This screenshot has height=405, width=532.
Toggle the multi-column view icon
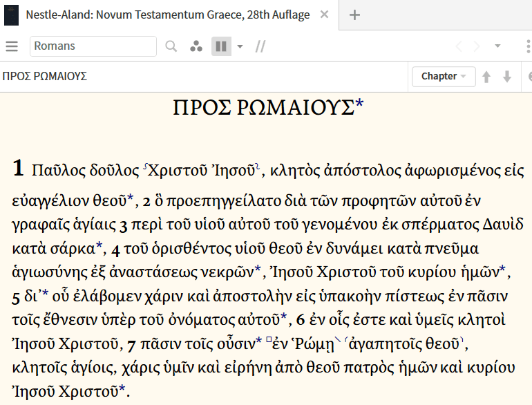[x=220, y=46]
